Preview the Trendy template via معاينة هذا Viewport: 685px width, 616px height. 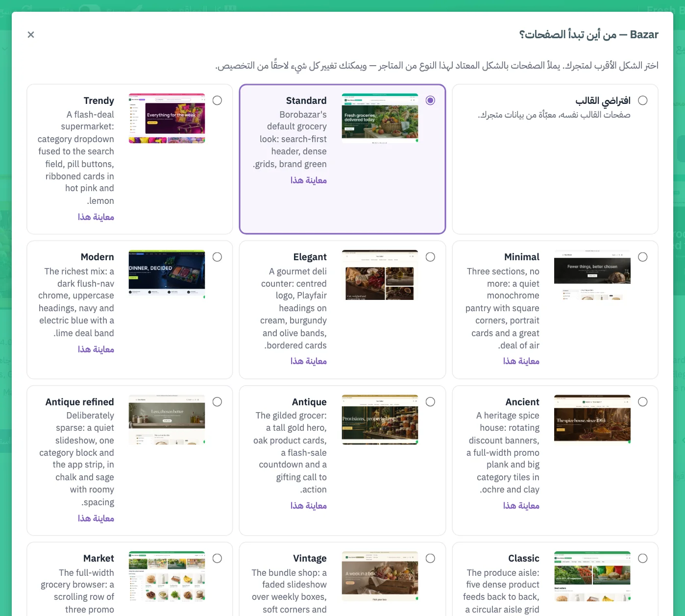point(96,217)
